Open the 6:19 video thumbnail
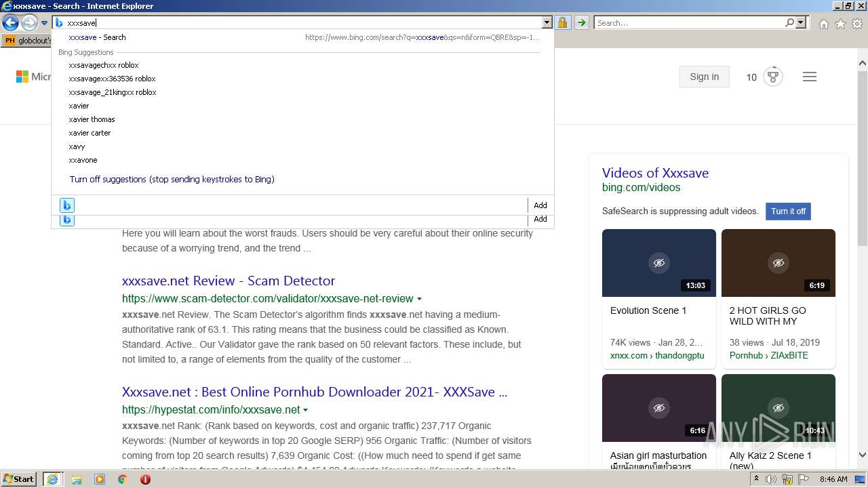Image resolution: width=868 pixels, height=488 pixels. [x=778, y=263]
